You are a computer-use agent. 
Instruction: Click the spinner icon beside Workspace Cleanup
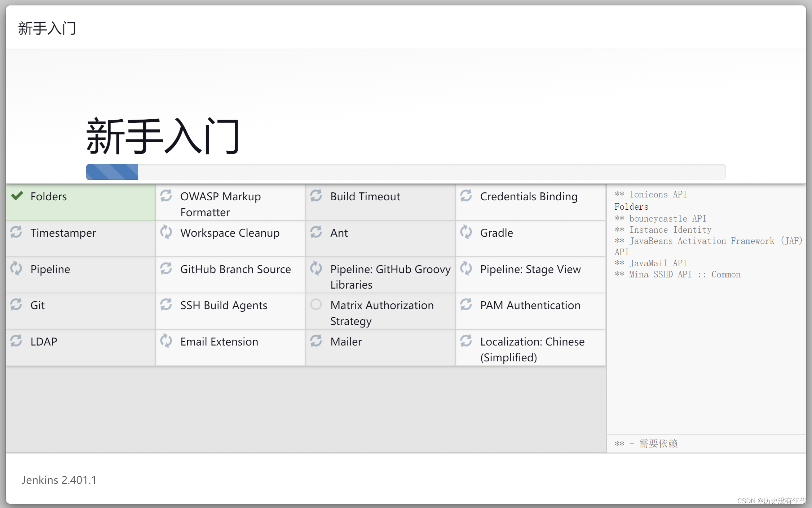click(x=166, y=232)
